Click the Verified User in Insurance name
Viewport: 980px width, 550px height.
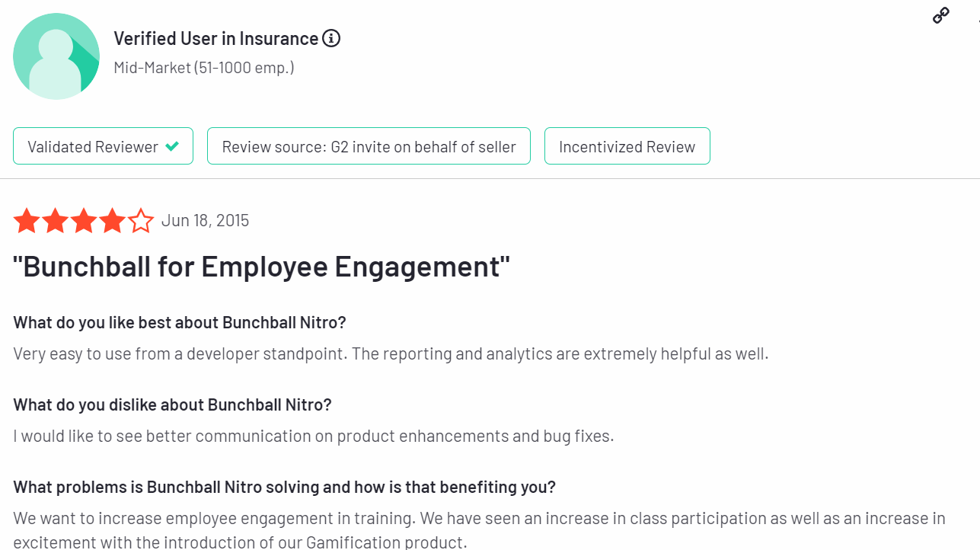pyautogui.click(x=216, y=38)
